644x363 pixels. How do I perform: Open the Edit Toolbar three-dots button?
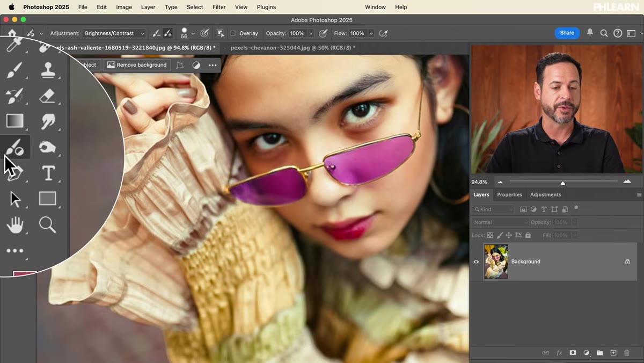click(15, 251)
